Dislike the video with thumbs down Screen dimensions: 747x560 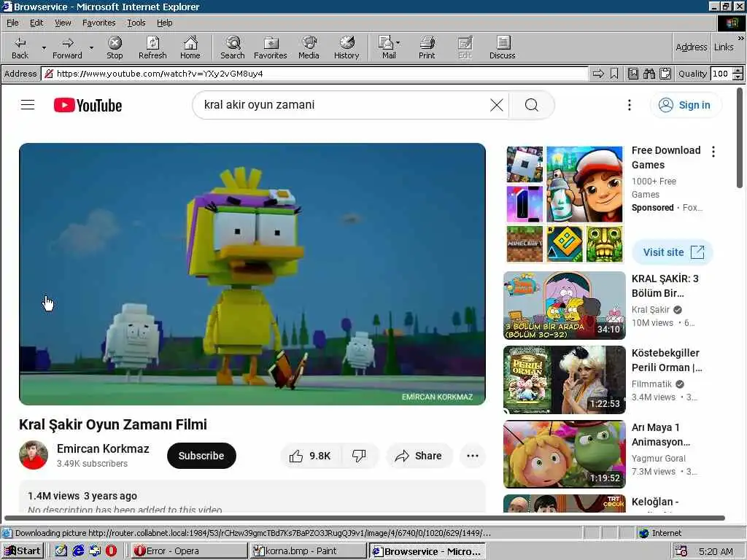(x=359, y=456)
